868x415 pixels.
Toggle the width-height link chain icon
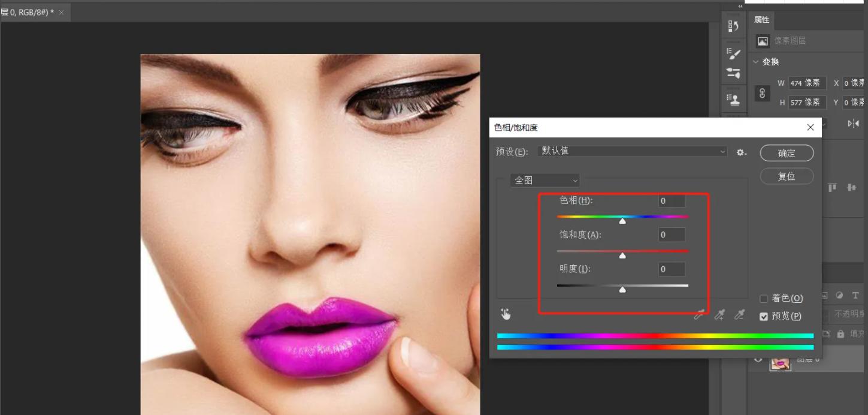tap(762, 93)
